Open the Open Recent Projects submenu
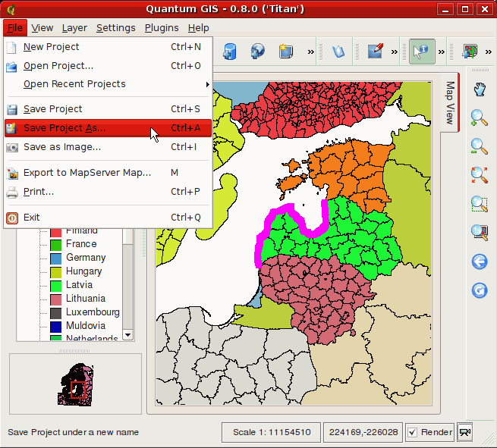Image resolution: width=497 pixels, height=448 pixels. tap(108, 84)
